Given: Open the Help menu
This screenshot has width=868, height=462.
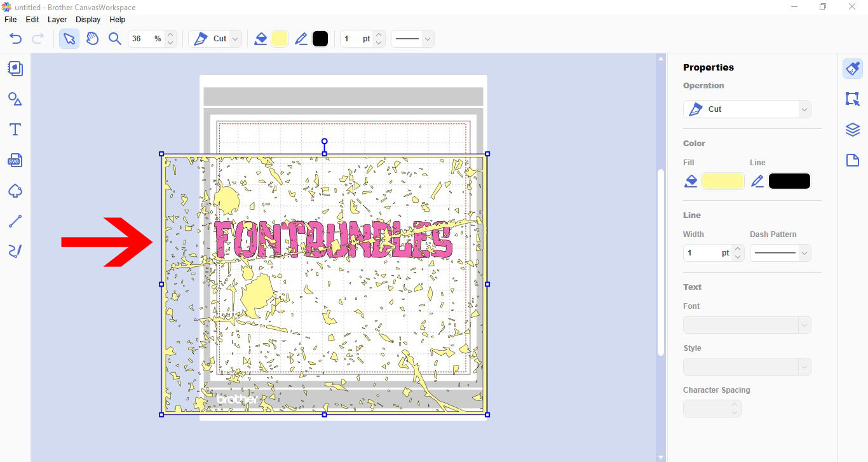Looking at the screenshot, I should click(118, 20).
